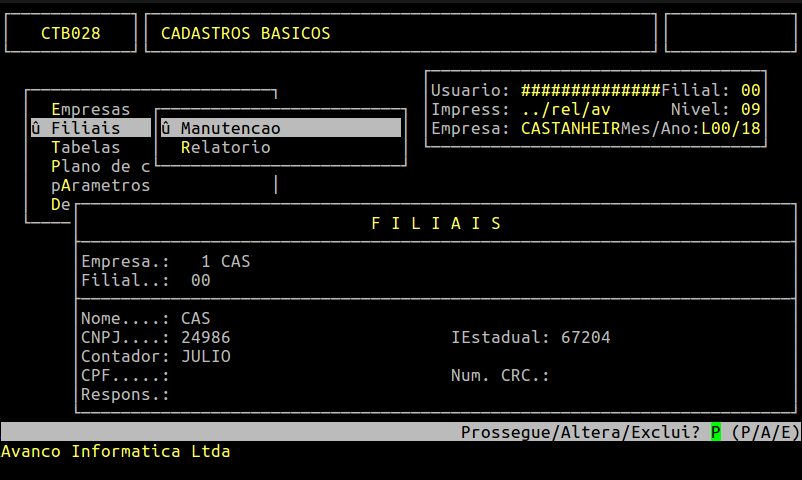Screen dimensions: 802x480
Task: Open the Filiais menu entry
Action: (x=85, y=128)
